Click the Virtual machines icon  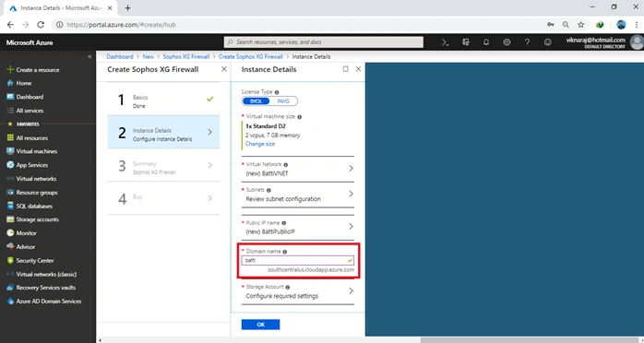pyautogui.click(x=10, y=151)
